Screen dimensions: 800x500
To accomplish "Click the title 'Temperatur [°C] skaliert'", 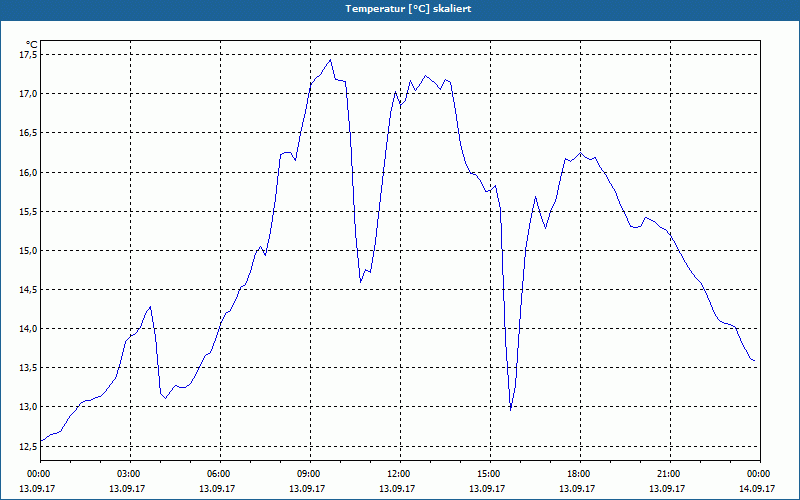I will click(x=408, y=9).
